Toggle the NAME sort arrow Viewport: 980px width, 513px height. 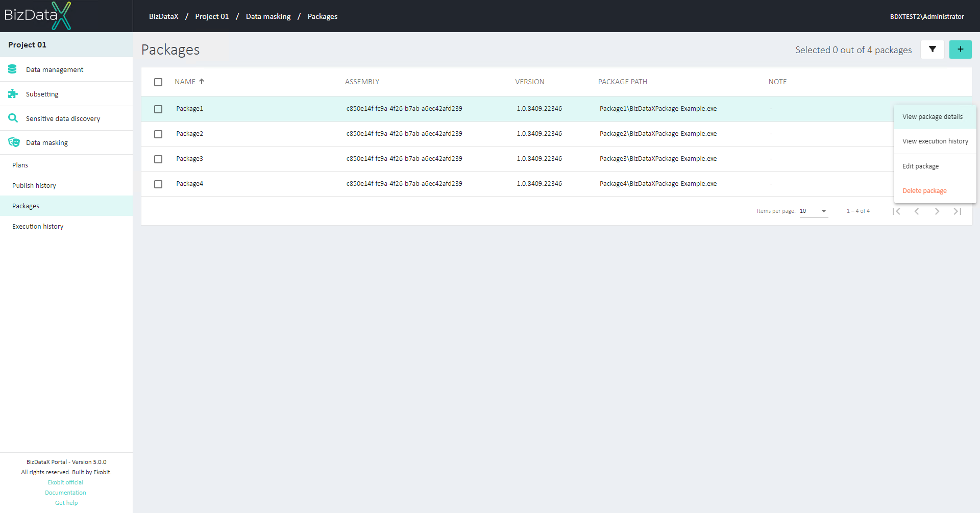pyautogui.click(x=202, y=81)
